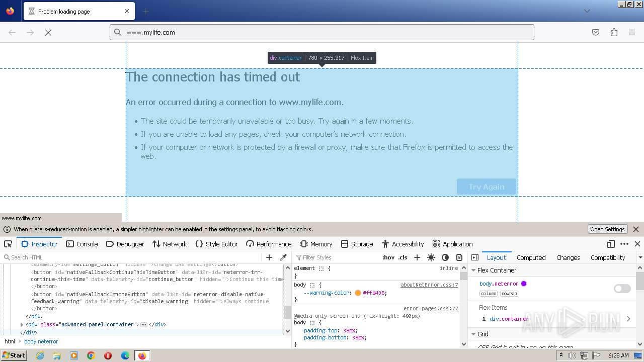List all tabs dropdown arrow
Viewport: 644px width, 362px height.
pos(587,11)
